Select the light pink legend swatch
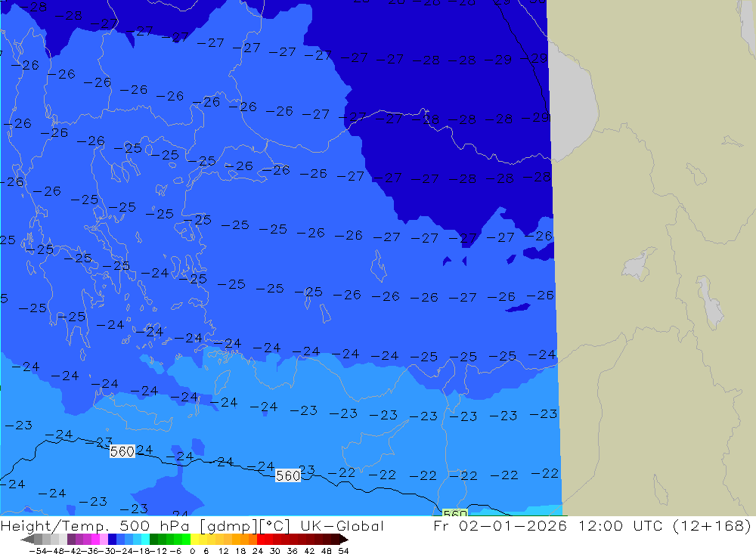The height and width of the screenshot is (554, 756). tap(104, 540)
